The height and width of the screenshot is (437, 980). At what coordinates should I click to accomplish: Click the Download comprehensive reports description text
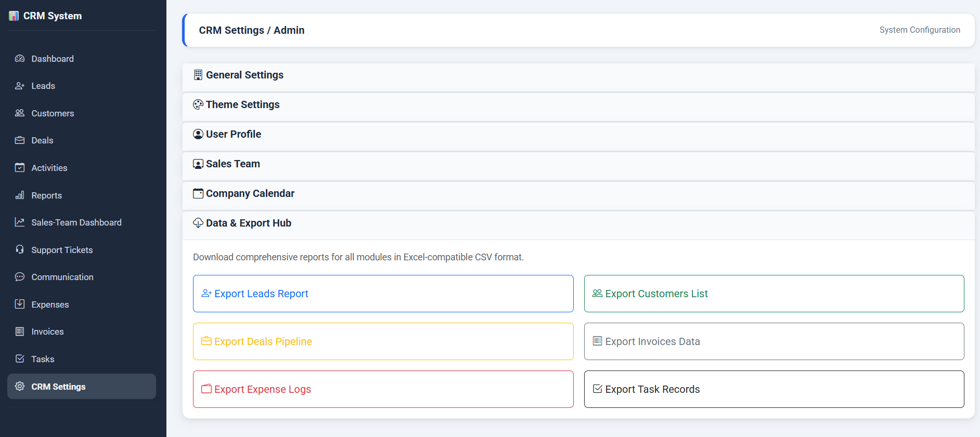[358, 257]
